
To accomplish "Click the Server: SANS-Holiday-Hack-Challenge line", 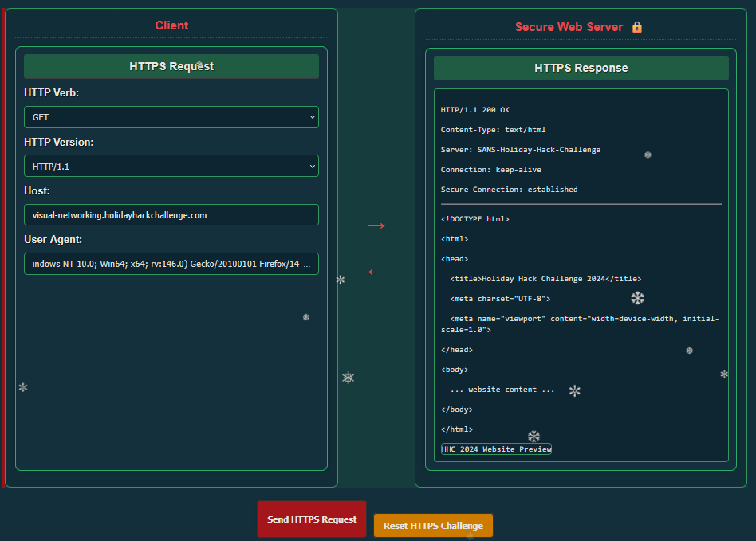I will coord(520,150).
